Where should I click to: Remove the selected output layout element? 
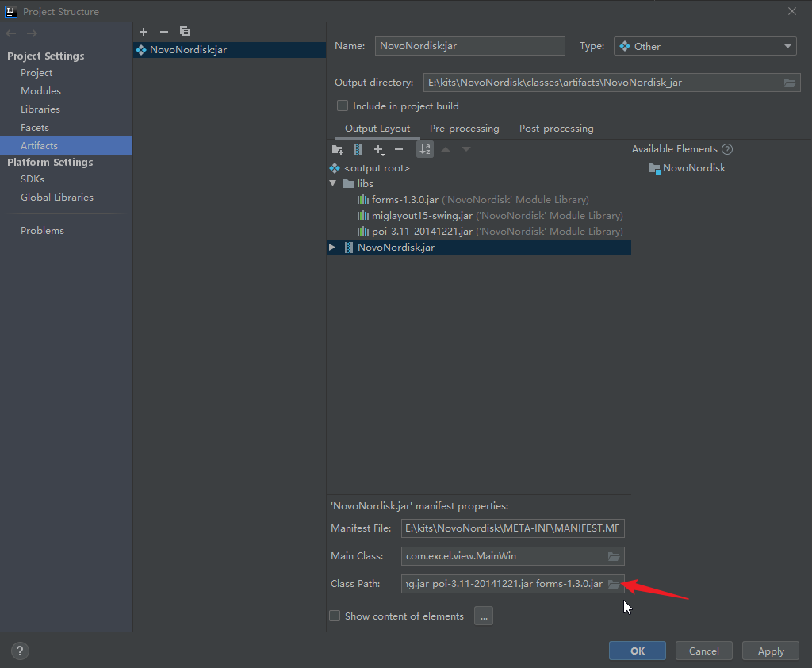[x=399, y=149]
